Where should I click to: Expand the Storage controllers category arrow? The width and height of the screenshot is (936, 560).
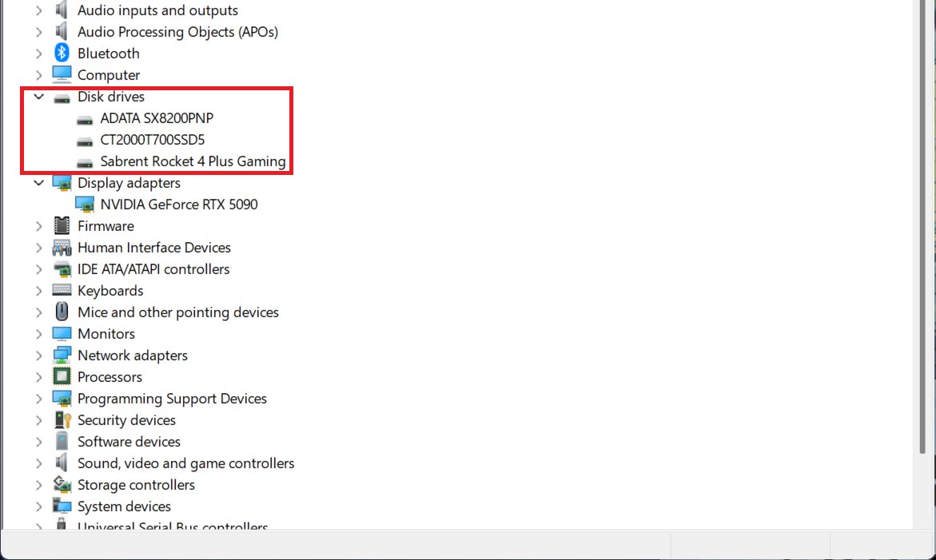(39, 485)
